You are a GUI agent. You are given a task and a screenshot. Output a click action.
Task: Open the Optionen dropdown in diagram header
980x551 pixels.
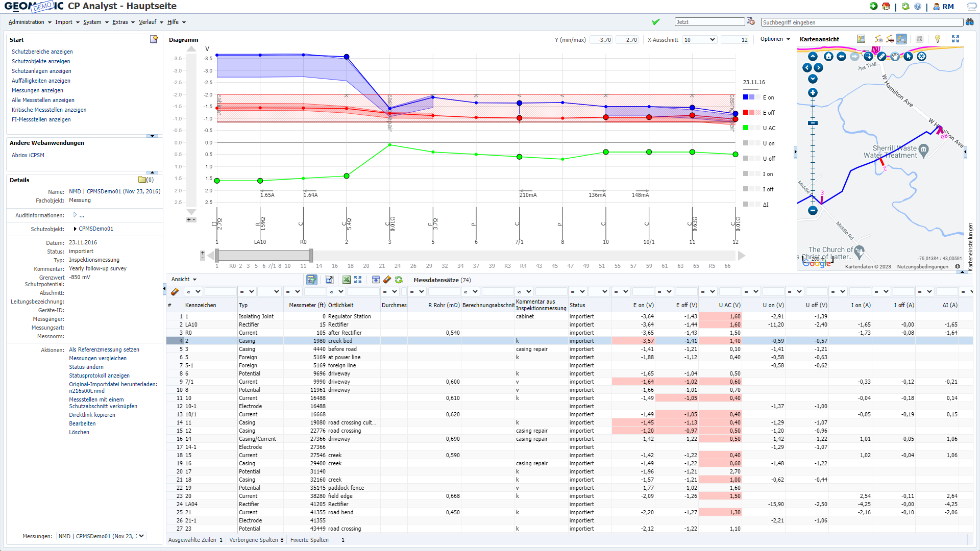click(x=775, y=39)
